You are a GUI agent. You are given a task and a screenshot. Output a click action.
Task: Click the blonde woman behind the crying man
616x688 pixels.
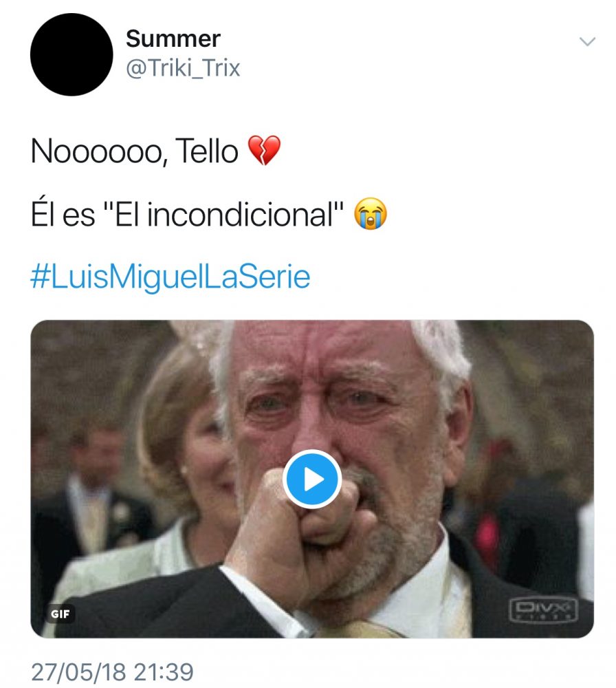pyautogui.click(x=180, y=440)
